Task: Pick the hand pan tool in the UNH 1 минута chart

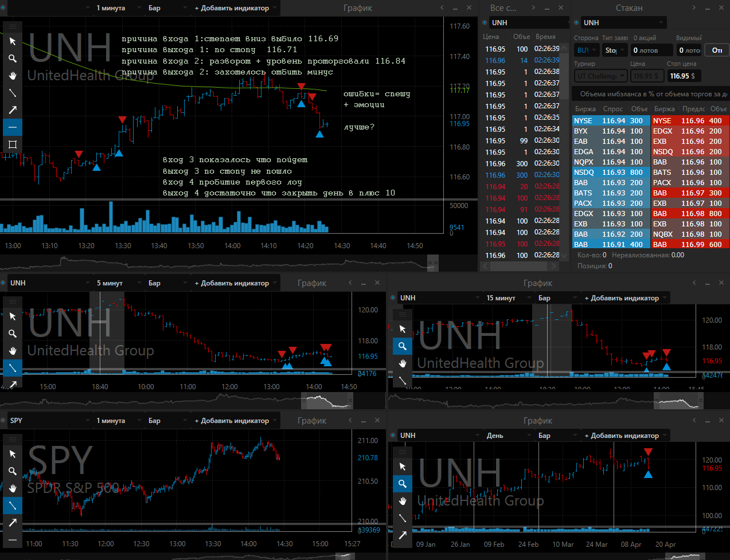Action: [13, 76]
